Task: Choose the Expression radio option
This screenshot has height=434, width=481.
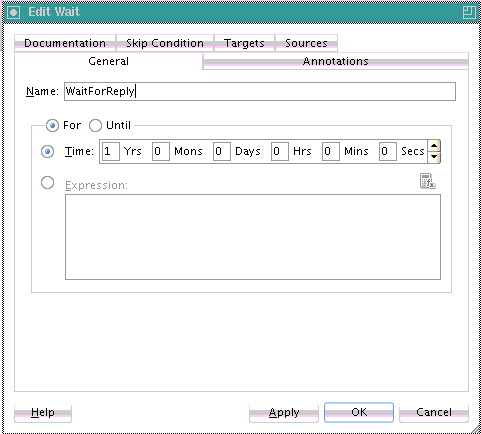Action: pyautogui.click(x=47, y=182)
